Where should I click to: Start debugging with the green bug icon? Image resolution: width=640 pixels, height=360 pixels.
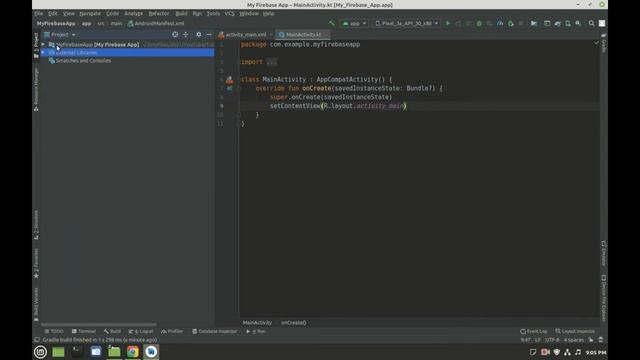(479, 23)
